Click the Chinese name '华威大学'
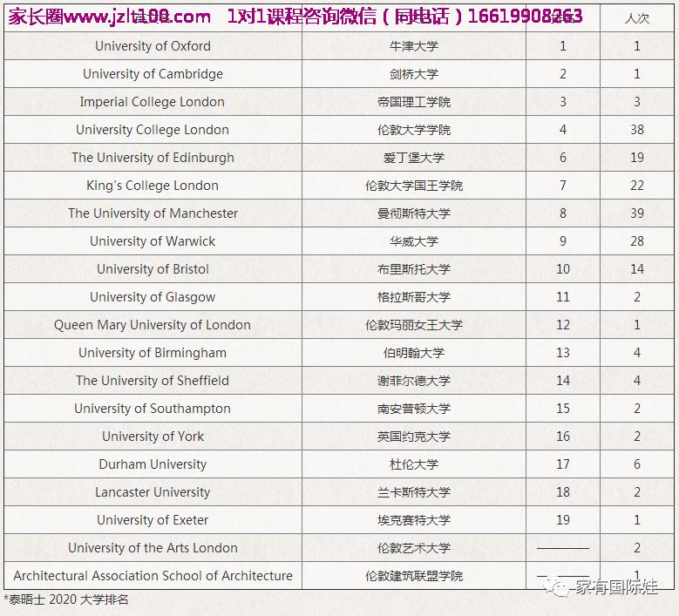Screen dimensions: 679x616 tap(414, 241)
